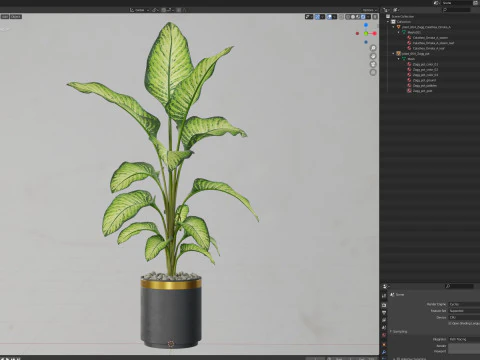Collapse the plant_004 Calathea Ornata object
The height and width of the screenshot is (360, 480).
click(393, 27)
